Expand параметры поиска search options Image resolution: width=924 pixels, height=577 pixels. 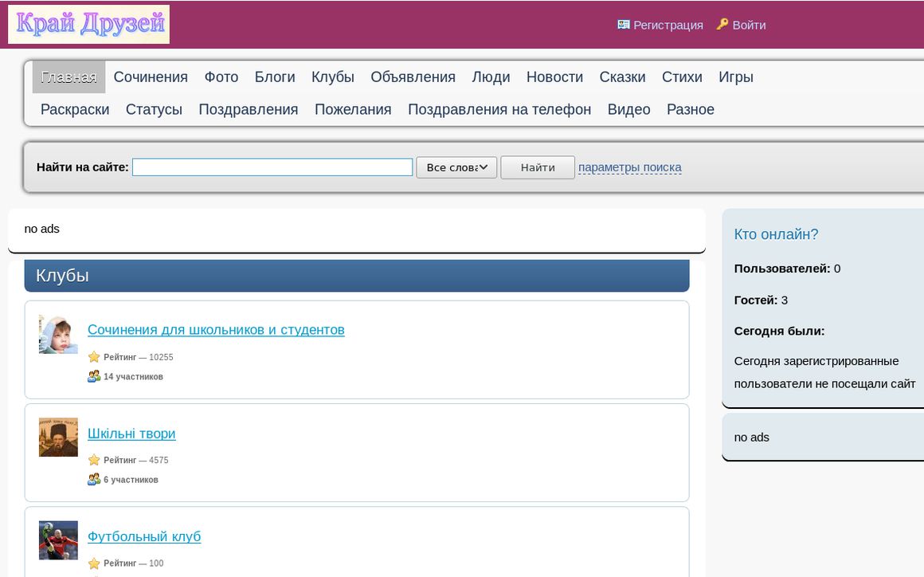tap(629, 167)
